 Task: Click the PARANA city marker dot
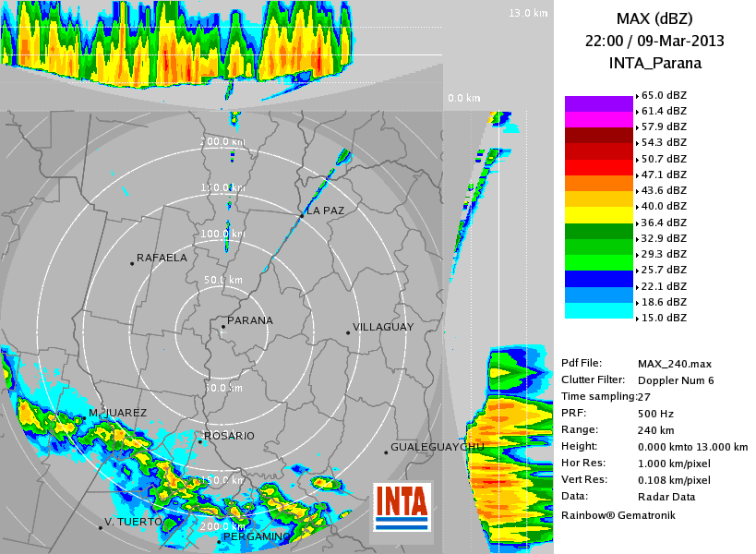tap(222, 326)
